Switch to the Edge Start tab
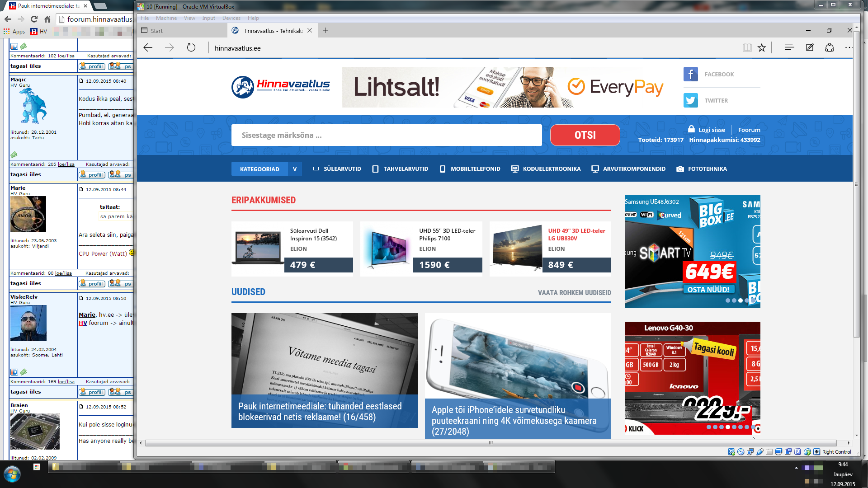Screen dimensions: 868x488 182,31
